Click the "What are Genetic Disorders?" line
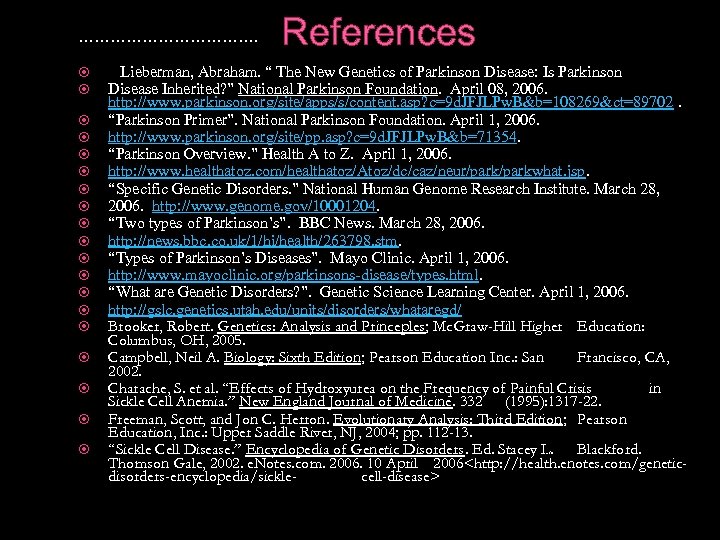 point(368,292)
